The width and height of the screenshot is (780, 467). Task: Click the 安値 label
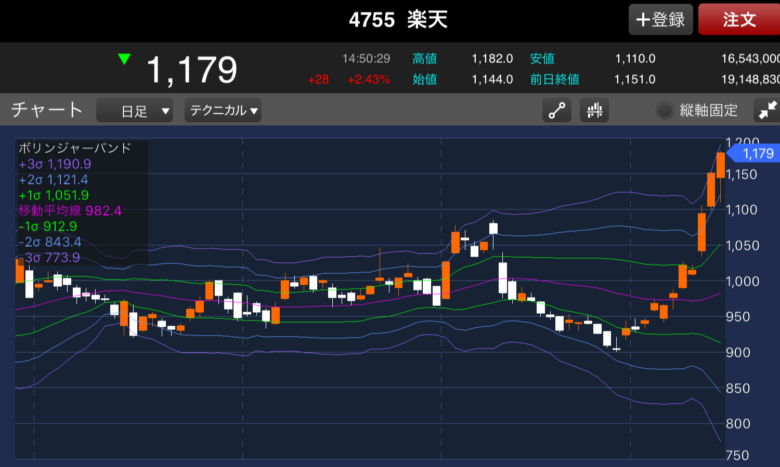coord(542,59)
